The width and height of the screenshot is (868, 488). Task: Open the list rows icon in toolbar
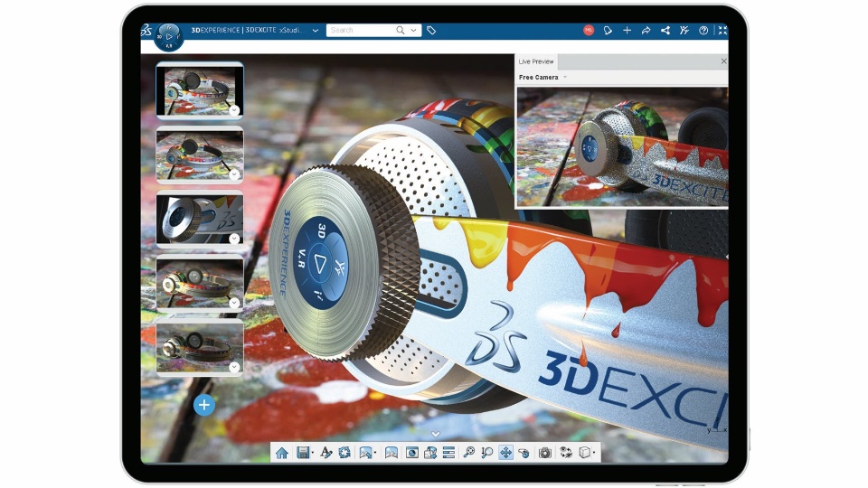point(449,453)
